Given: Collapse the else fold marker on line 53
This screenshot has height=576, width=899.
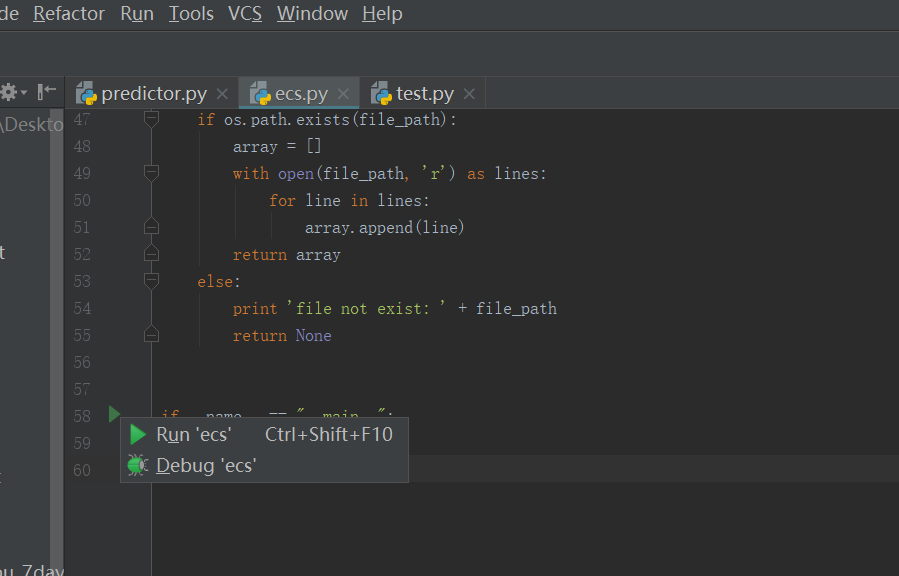Looking at the screenshot, I should pyautogui.click(x=151, y=281).
